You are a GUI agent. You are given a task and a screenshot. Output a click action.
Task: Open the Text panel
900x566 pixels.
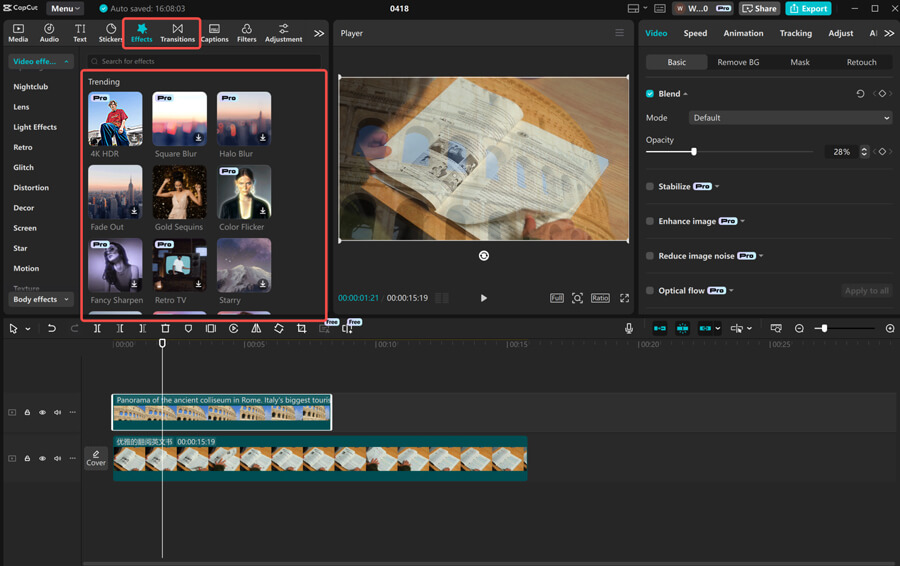[80, 33]
